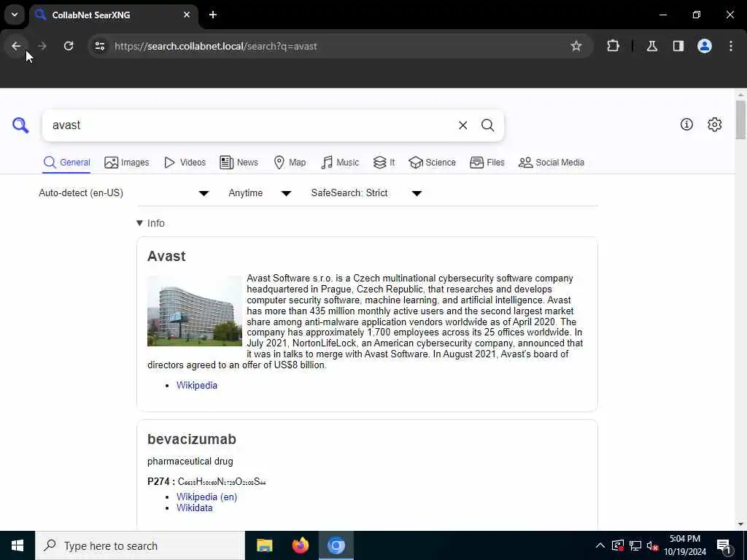Open the Windows Start menu
The image size is (747, 560).
coord(18,545)
